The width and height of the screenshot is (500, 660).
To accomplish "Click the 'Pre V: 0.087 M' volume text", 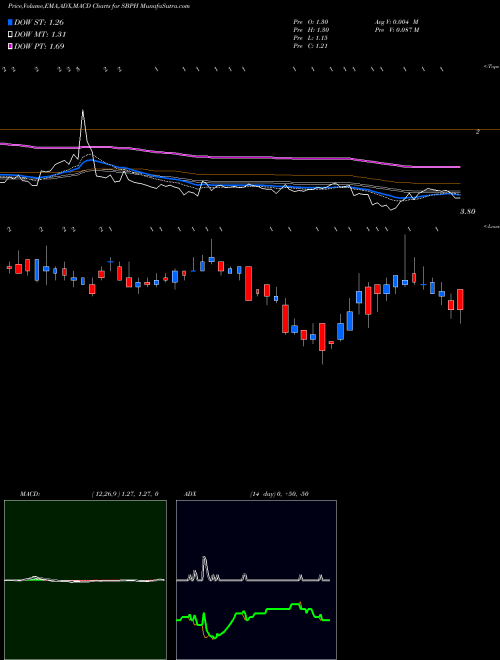I will click(x=396, y=30).
